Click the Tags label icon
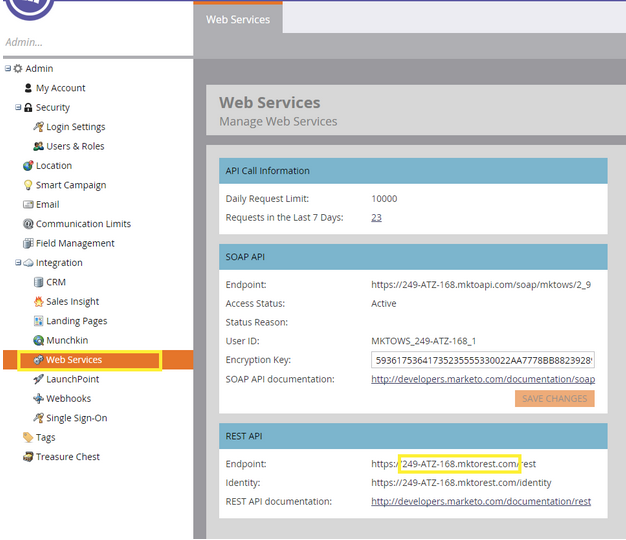 click(x=28, y=437)
